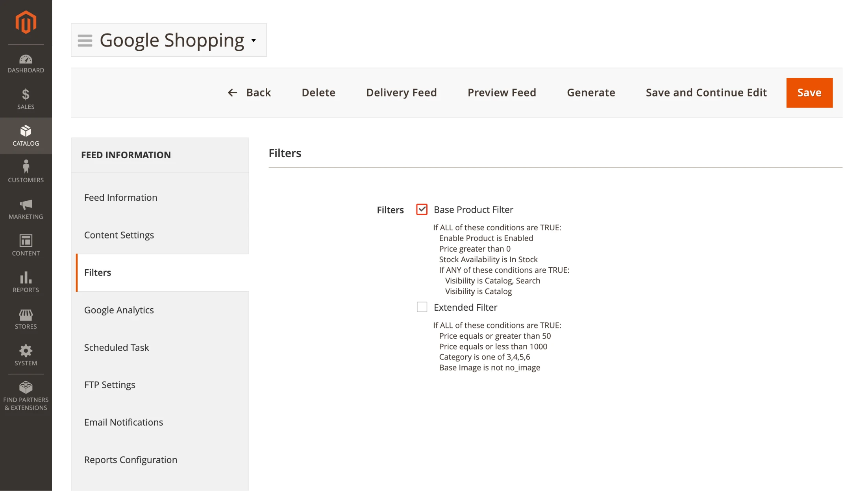Click the Magento logo
Screen dimensions: 868x491
point(26,22)
